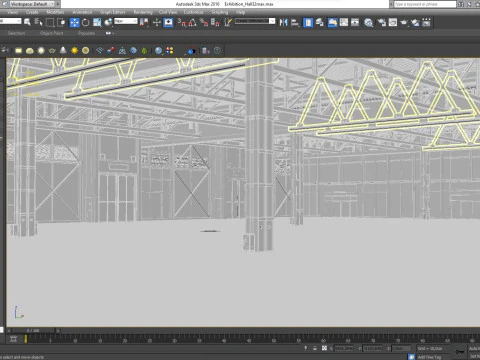Open the Rendering menu
The image size is (480, 360).
143,12
